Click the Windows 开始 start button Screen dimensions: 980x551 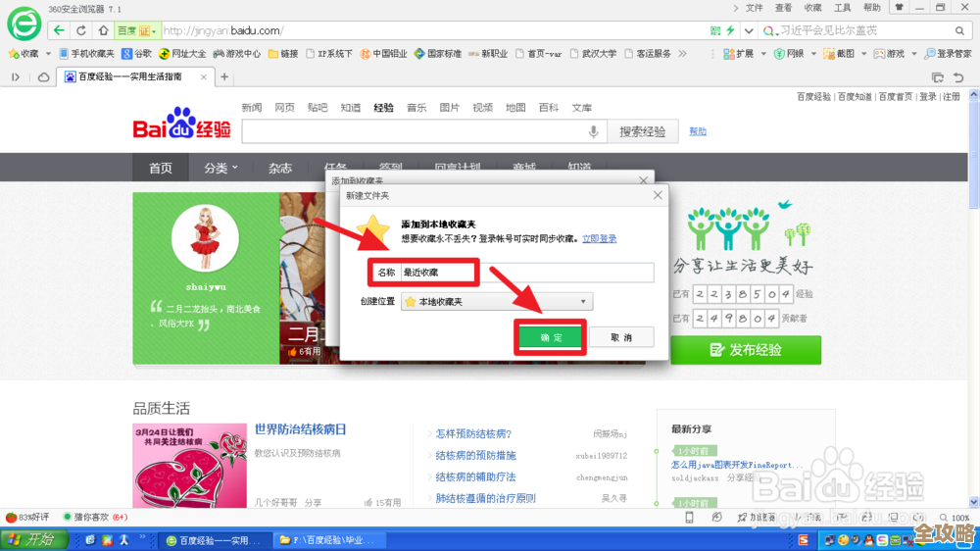[x=33, y=539]
